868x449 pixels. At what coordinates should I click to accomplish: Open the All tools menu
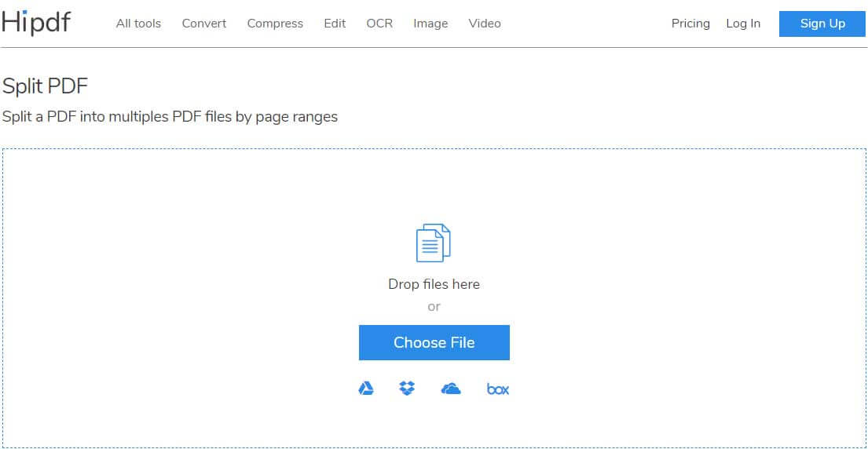(138, 24)
